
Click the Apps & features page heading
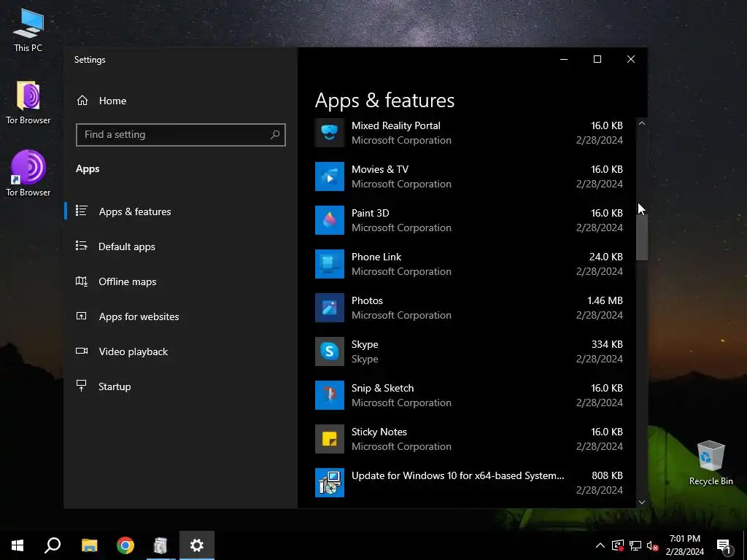coord(384,101)
